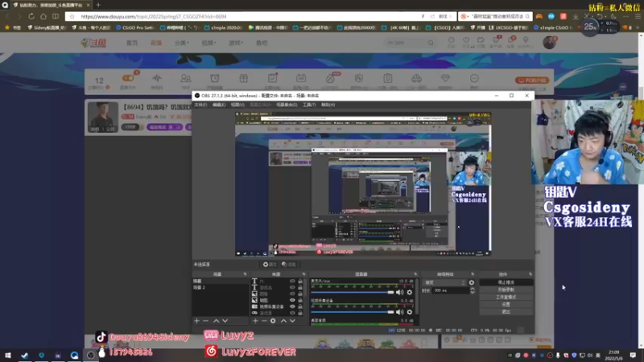The image size is (644, 362).
Task: Mute the microphone mixer channel
Action: pos(399,292)
